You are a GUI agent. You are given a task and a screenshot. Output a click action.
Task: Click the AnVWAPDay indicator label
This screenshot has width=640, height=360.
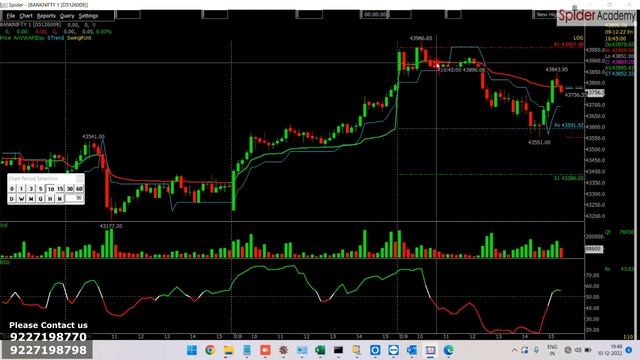point(29,38)
